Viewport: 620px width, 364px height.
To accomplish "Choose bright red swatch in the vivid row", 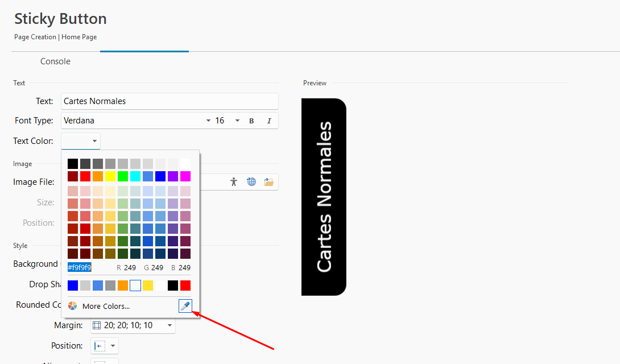I will [x=85, y=176].
